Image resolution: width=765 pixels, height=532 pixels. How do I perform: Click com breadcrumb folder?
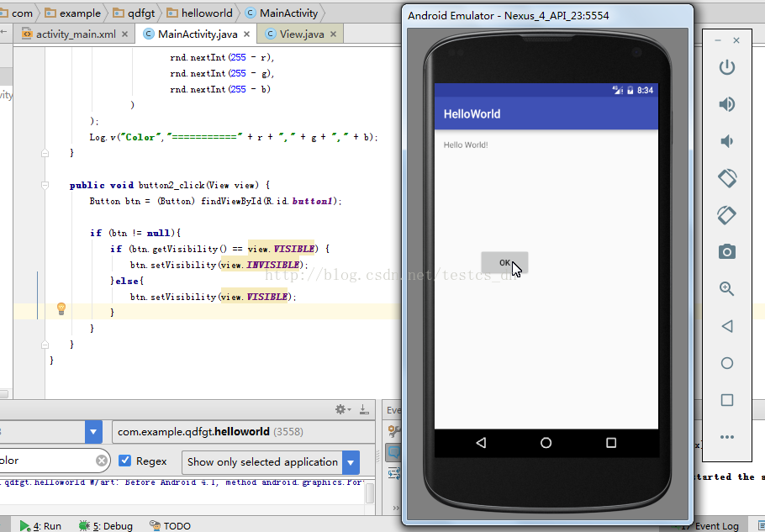[17, 13]
